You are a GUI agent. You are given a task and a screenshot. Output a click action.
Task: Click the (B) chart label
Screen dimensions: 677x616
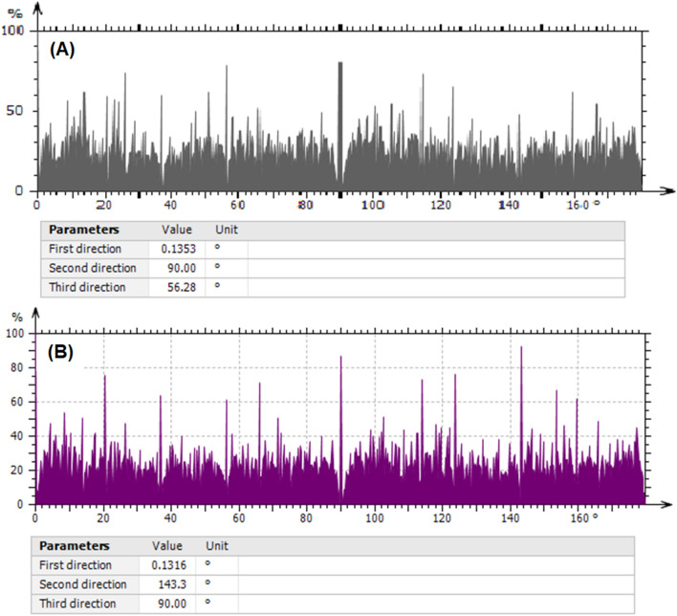click(x=60, y=353)
